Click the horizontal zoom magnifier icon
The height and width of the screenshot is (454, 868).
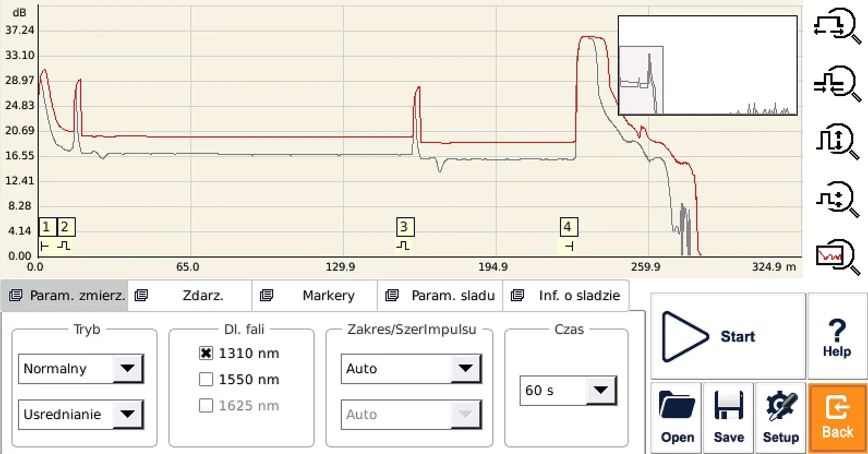837,26
